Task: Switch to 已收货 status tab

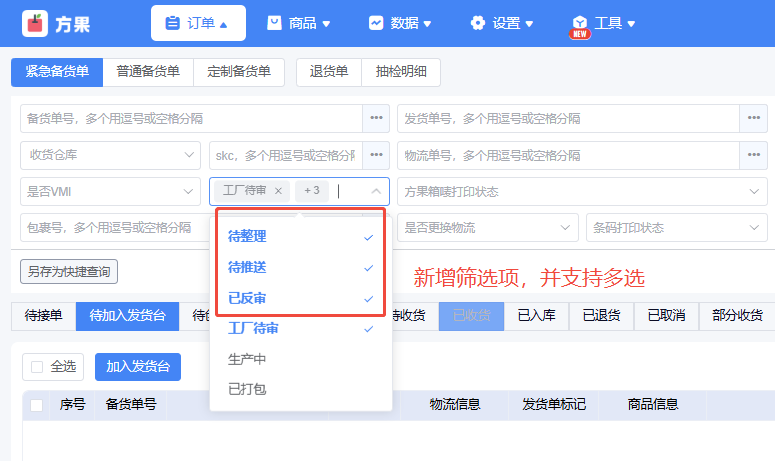Action: click(x=472, y=316)
